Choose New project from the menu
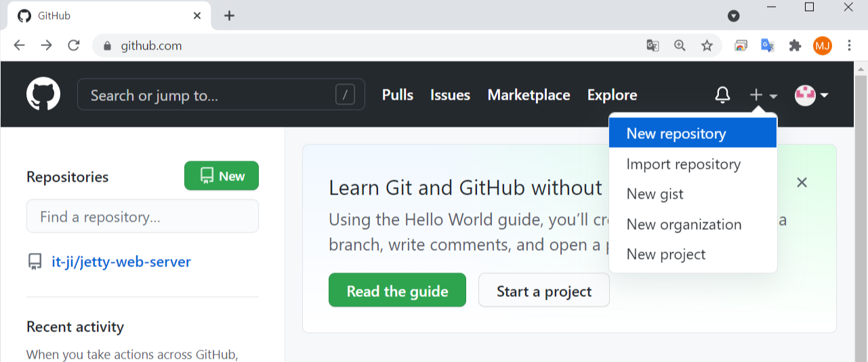The image size is (868, 362). point(693,254)
